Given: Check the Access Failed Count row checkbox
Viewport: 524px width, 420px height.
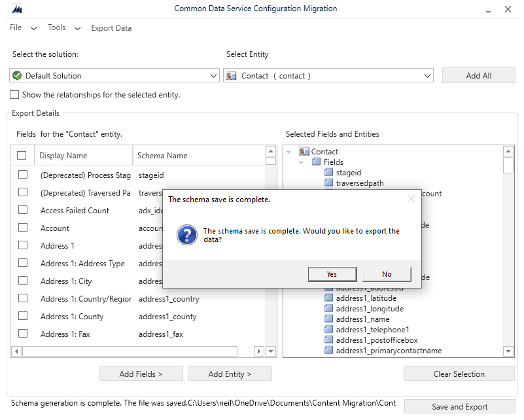Looking at the screenshot, I should click(x=23, y=210).
